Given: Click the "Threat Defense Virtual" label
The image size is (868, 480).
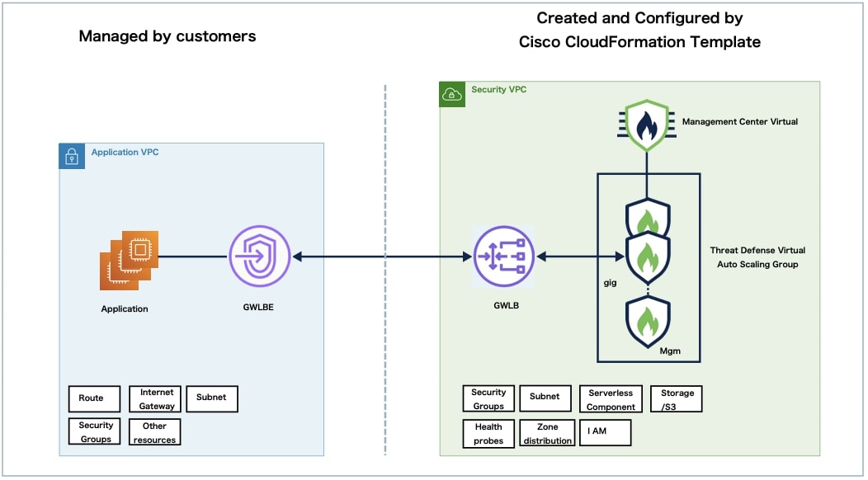Looking at the screenshot, I should [757, 250].
